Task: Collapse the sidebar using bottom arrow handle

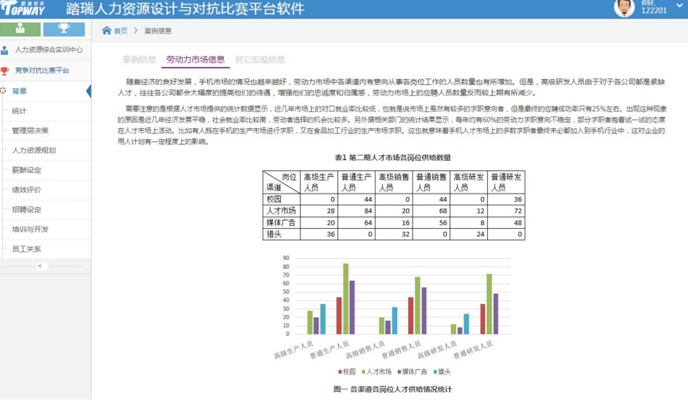Action: 41,267
